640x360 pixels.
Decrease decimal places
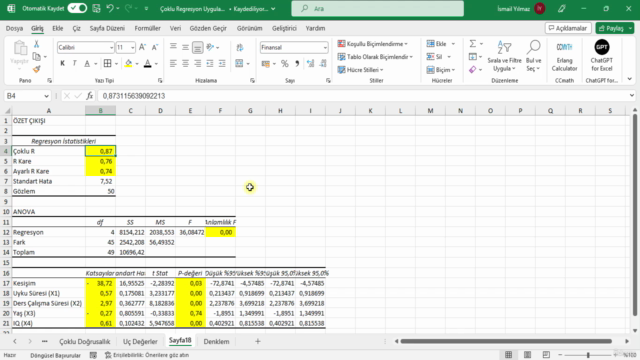click(323, 63)
